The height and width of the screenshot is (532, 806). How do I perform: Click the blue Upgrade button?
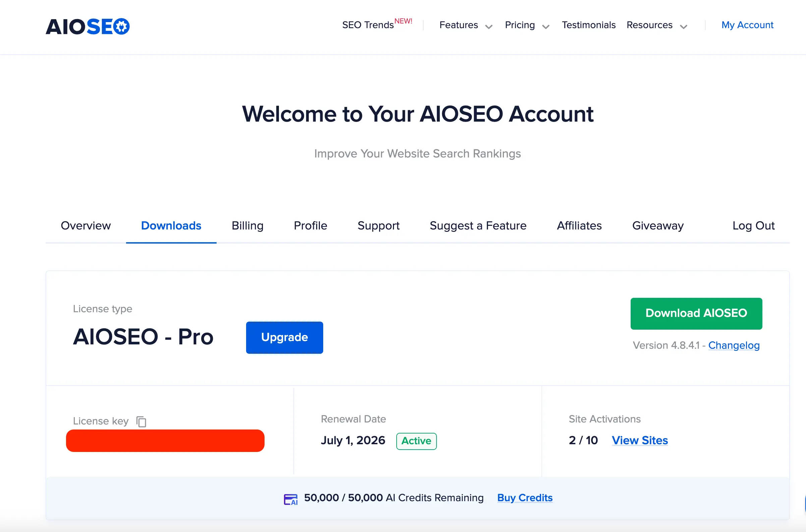[285, 338]
